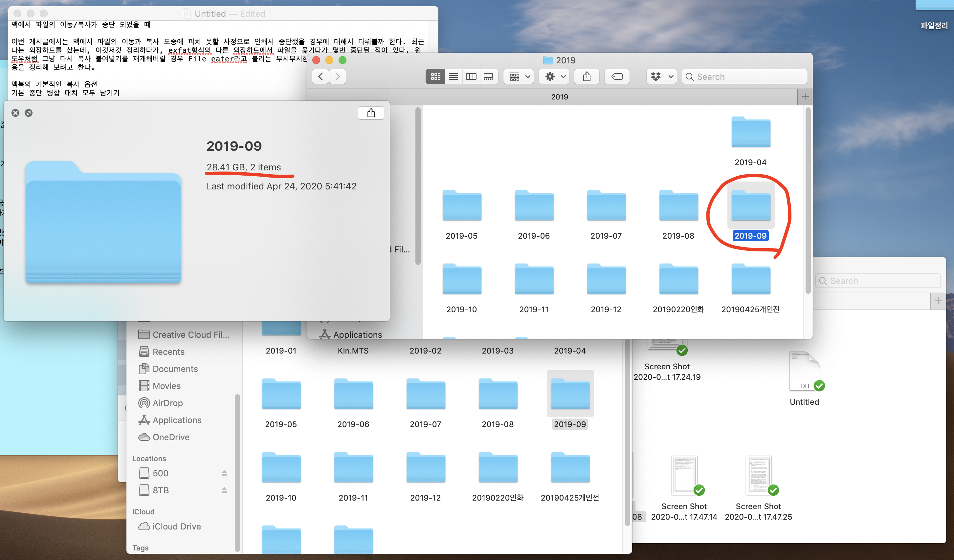Open Applications in the 2019 window sidebar

click(350, 334)
